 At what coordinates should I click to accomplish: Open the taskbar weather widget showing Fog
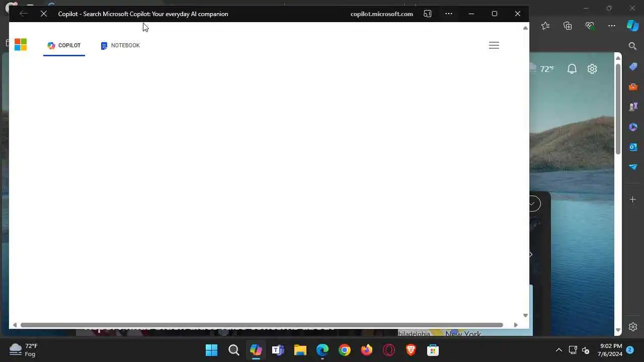(x=24, y=350)
